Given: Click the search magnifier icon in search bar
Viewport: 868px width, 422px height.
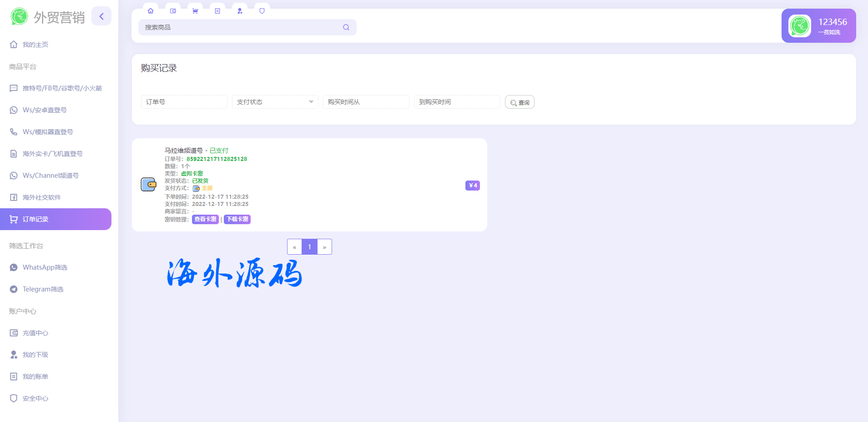Looking at the screenshot, I should 346,27.
